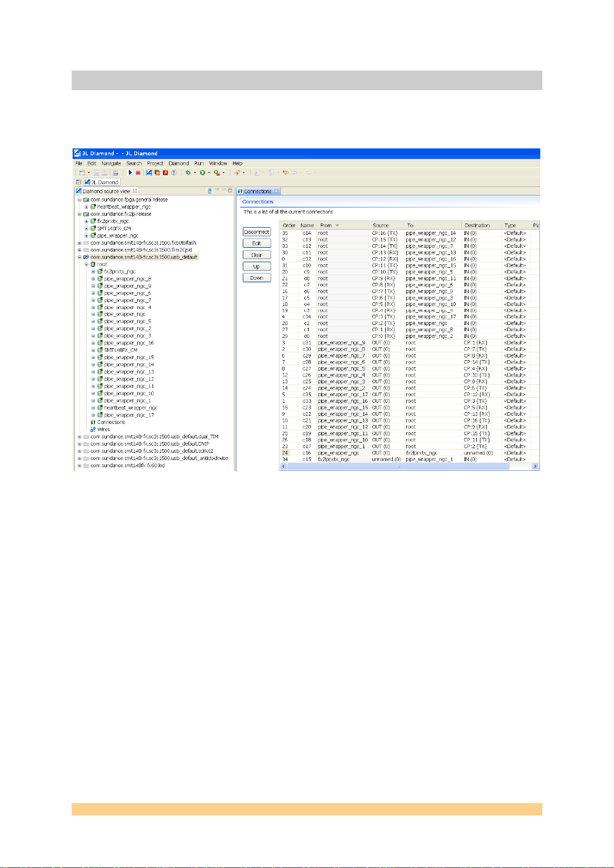This screenshot has height=868, width=614.
Task: Click the Open Perspective icon
Action: coord(78,182)
